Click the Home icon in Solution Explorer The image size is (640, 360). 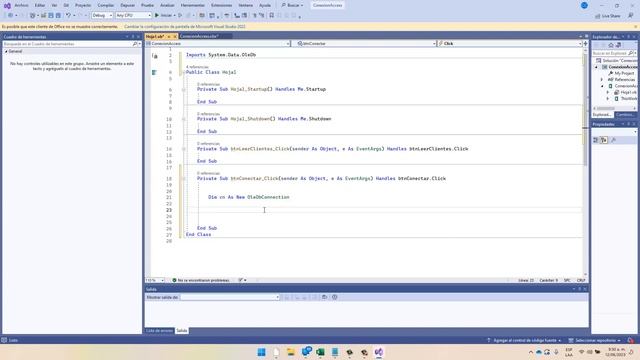[611, 45]
